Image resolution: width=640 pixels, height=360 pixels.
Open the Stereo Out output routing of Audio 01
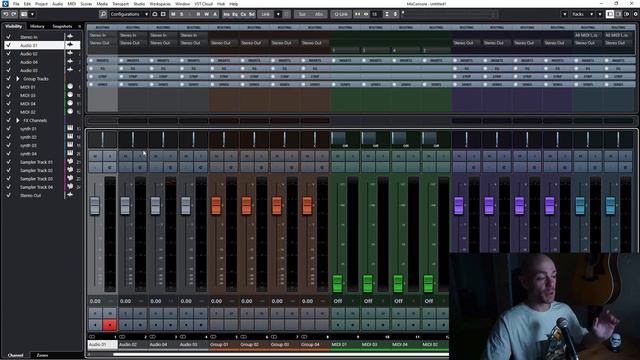pyautogui.click(x=102, y=43)
